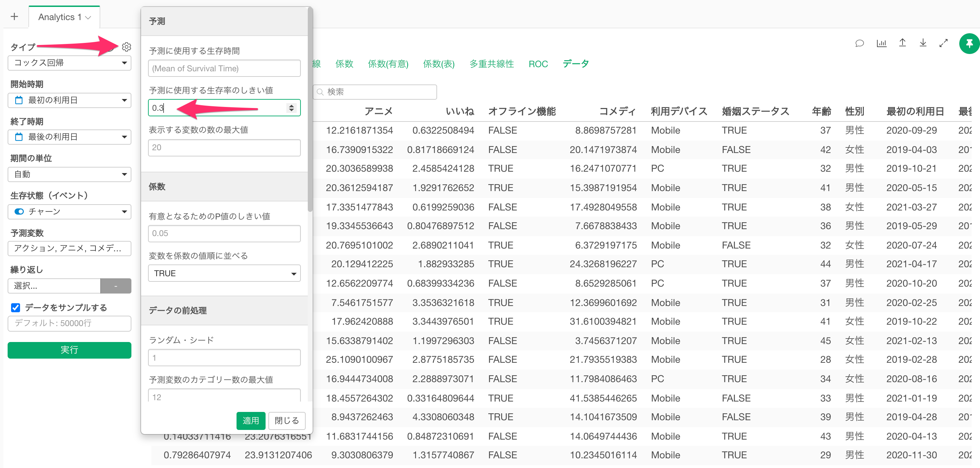Click the calendar icon beside 最後の利用日

pos(19,137)
